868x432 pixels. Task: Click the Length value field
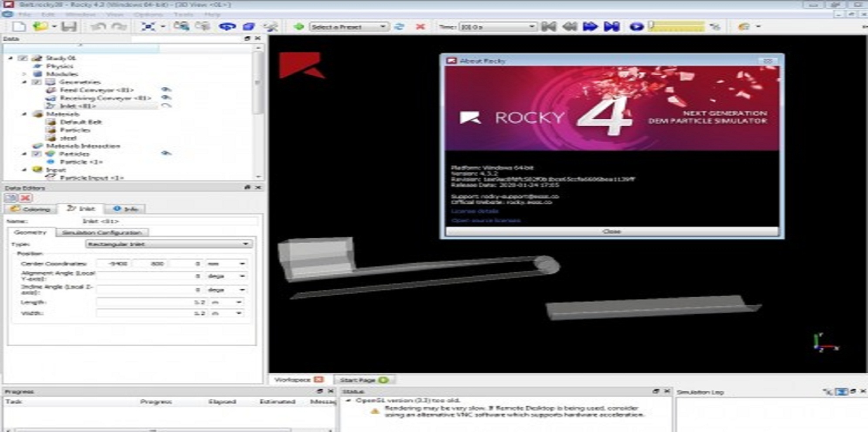pos(151,302)
